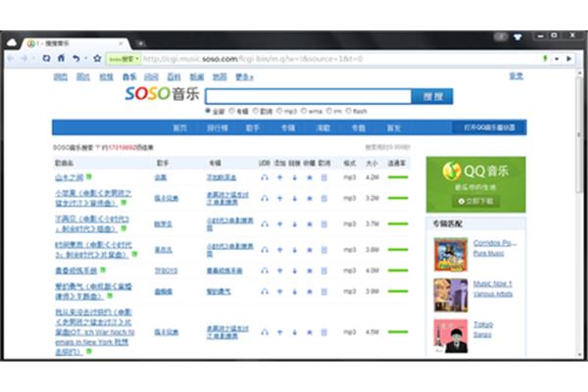The width and height of the screenshot is (588, 392).
Task: Click the browser home icon
Action: pyautogui.click(x=61, y=58)
